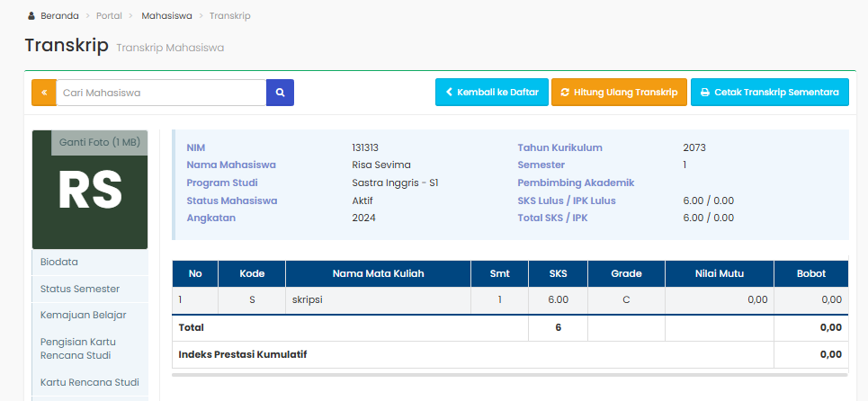Click Ganti Foto (1 MB) overlay
868x401 pixels.
(x=100, y=143)
